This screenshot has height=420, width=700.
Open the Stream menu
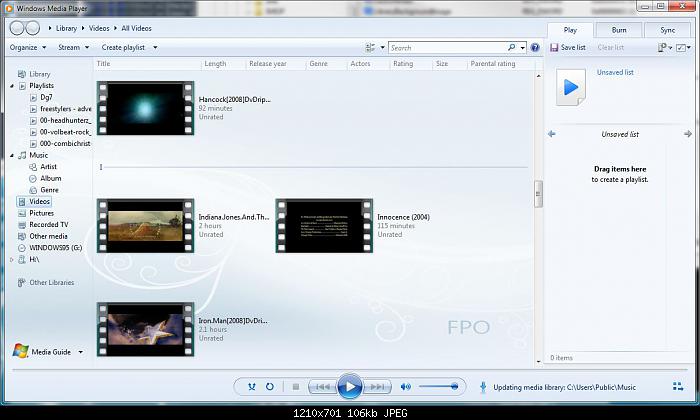[74, 47]
